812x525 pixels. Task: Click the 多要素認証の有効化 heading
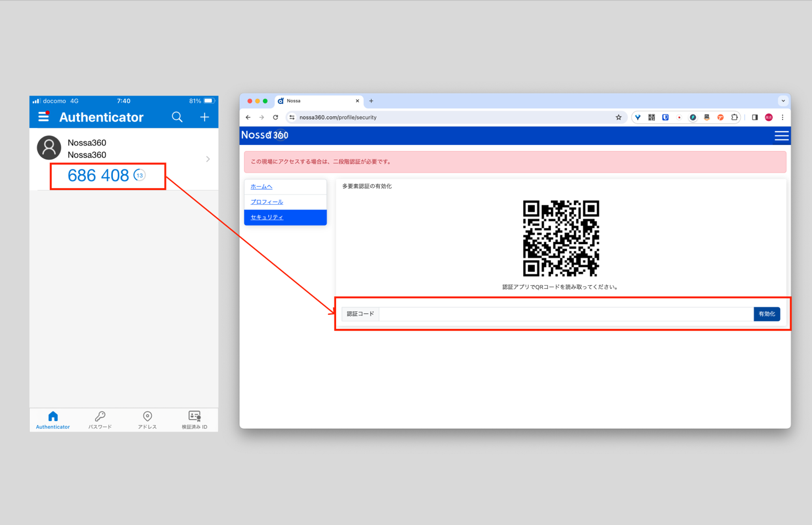point(367,186)
